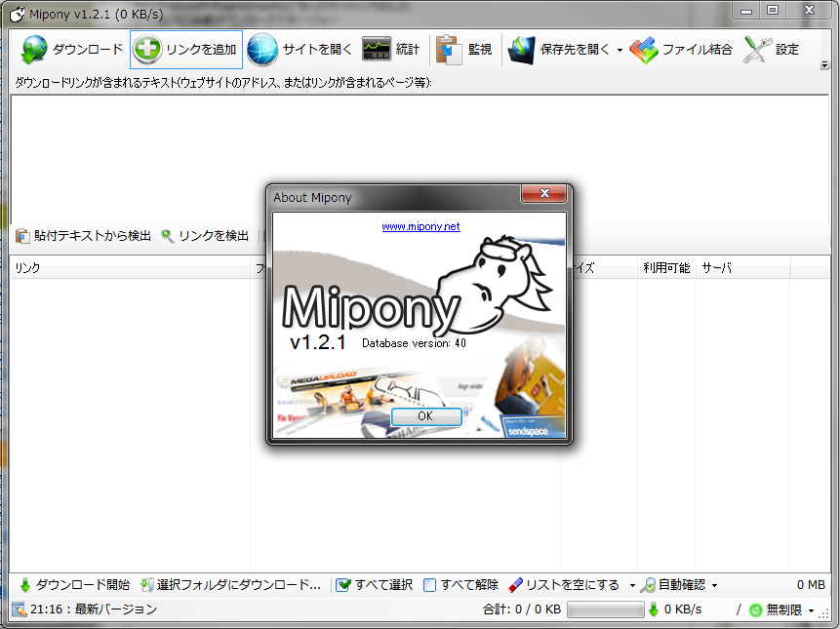Open the 無制限 speed limit dropdown arrow
840x629 pixels.
[811, 610]
